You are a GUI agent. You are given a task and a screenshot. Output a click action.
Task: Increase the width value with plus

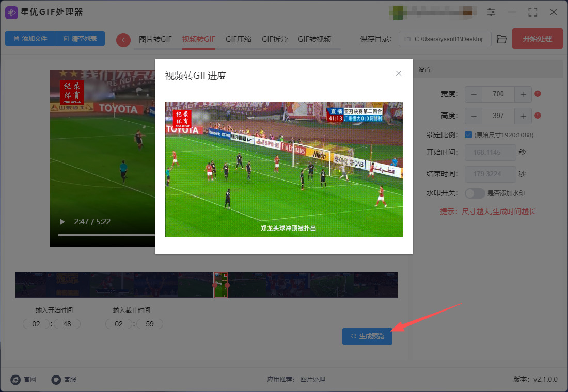click(x=523, y=94)
